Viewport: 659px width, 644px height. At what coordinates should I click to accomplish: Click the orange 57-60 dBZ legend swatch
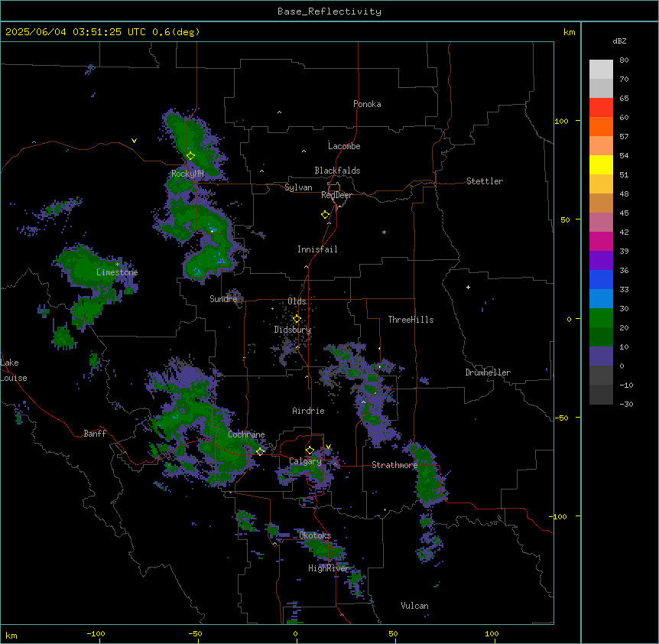pos(601,127)
